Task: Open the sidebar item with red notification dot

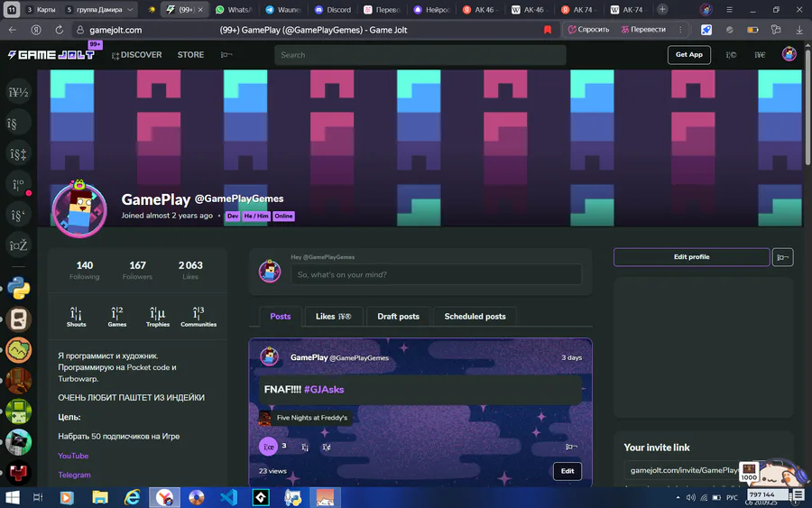Action: click(x=19, y=185)
